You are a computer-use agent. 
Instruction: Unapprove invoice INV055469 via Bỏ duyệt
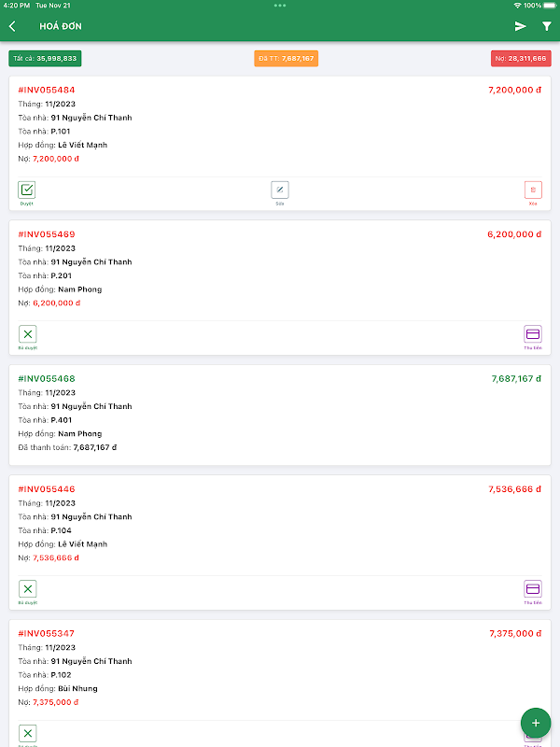27,334
